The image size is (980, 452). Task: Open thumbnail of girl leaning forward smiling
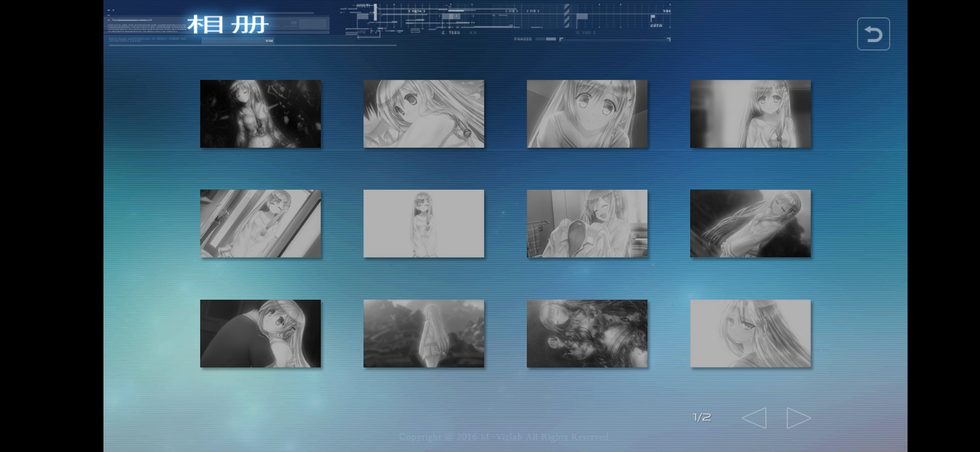[587, 114]
